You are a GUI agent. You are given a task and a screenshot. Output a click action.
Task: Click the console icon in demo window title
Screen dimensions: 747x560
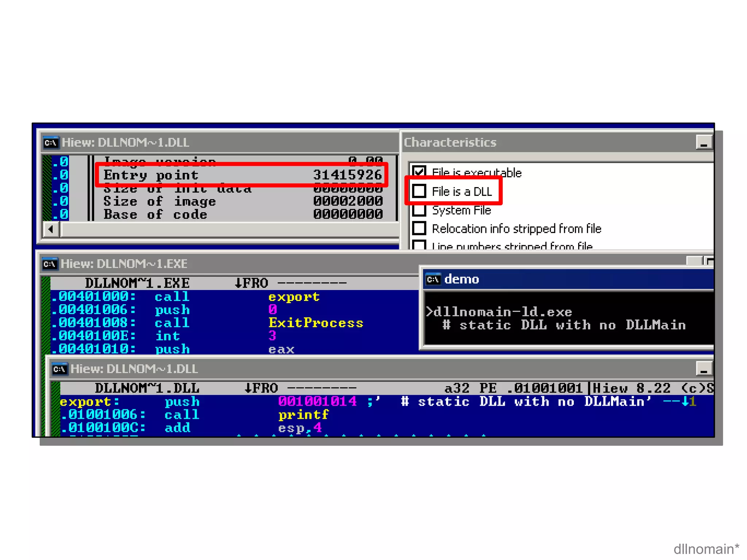[433, 279]
